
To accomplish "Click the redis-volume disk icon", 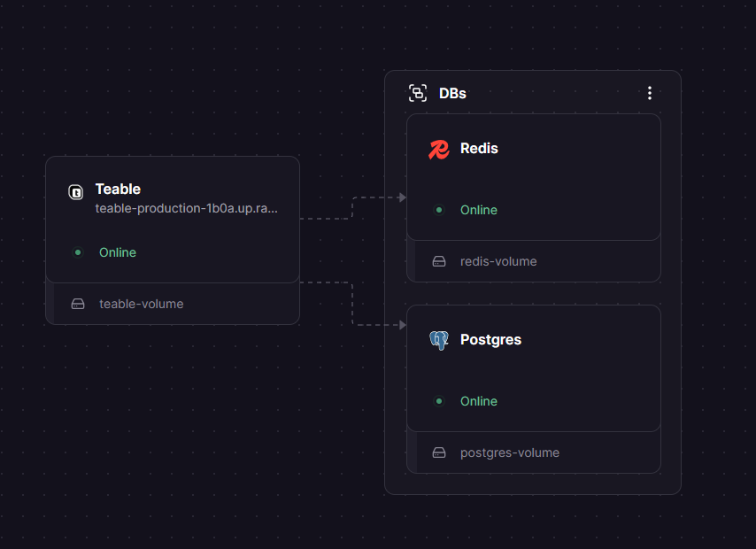I will tap(439, 261).
